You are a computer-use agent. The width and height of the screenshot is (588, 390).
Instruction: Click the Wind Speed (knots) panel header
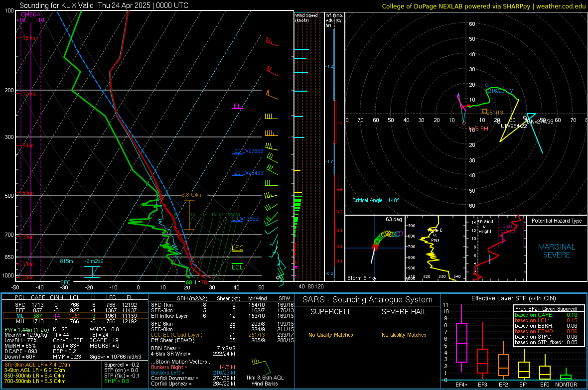point(306,17)
